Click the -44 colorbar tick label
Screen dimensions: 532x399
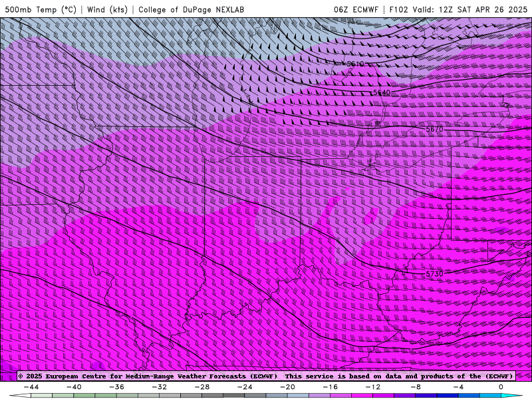[x=31, y=387]
